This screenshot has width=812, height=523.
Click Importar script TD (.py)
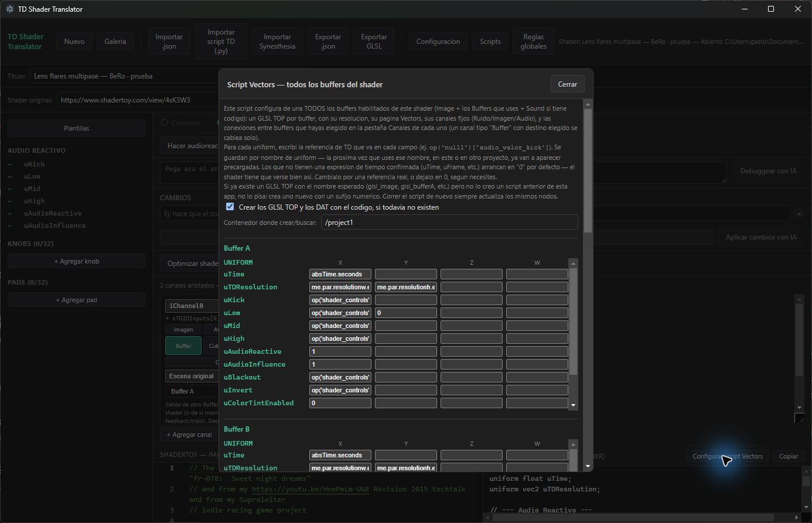(x=221, y=42)
